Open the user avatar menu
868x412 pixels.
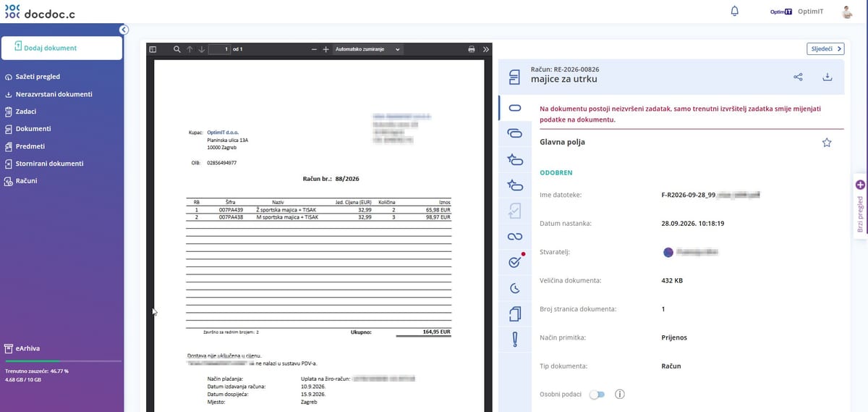pos(848,12)
